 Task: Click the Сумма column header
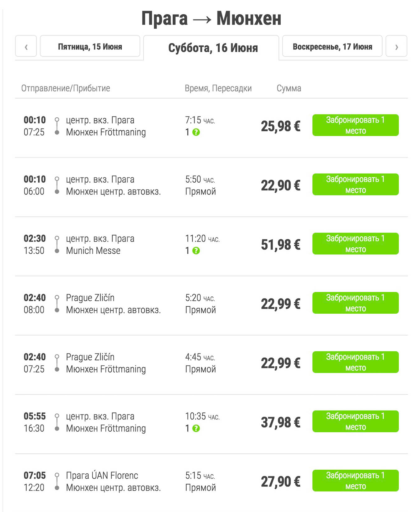tap(289, 88)
